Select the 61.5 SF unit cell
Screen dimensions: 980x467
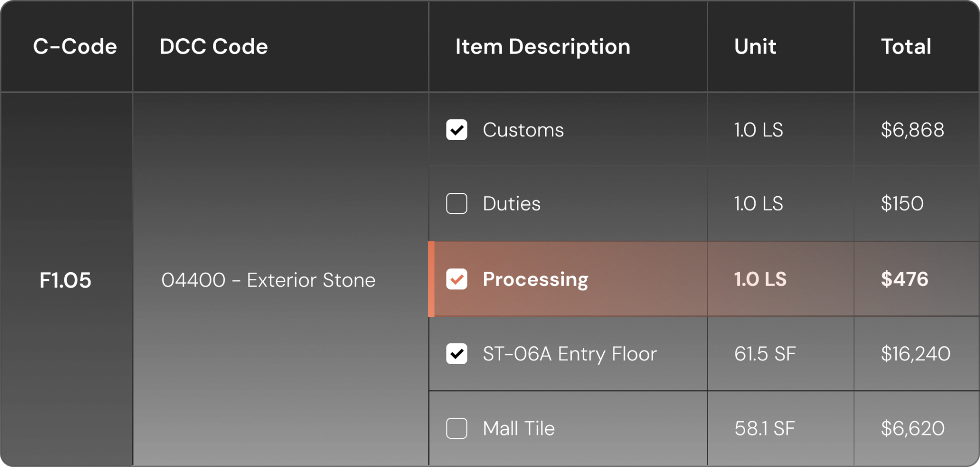click(765, 354)
